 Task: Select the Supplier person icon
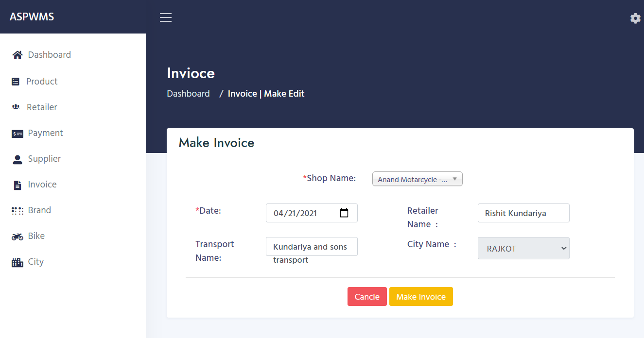[17, 158]
